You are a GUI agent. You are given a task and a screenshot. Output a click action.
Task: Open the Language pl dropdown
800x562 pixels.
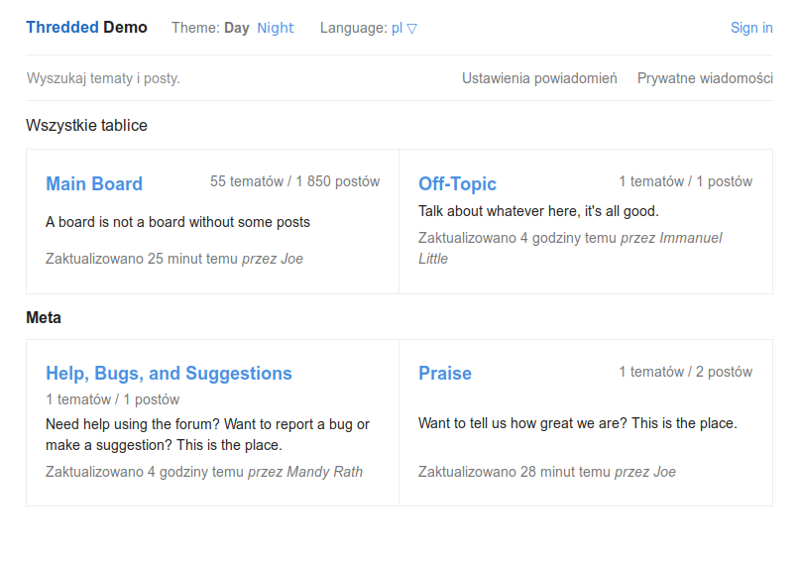tap(404, 28)
